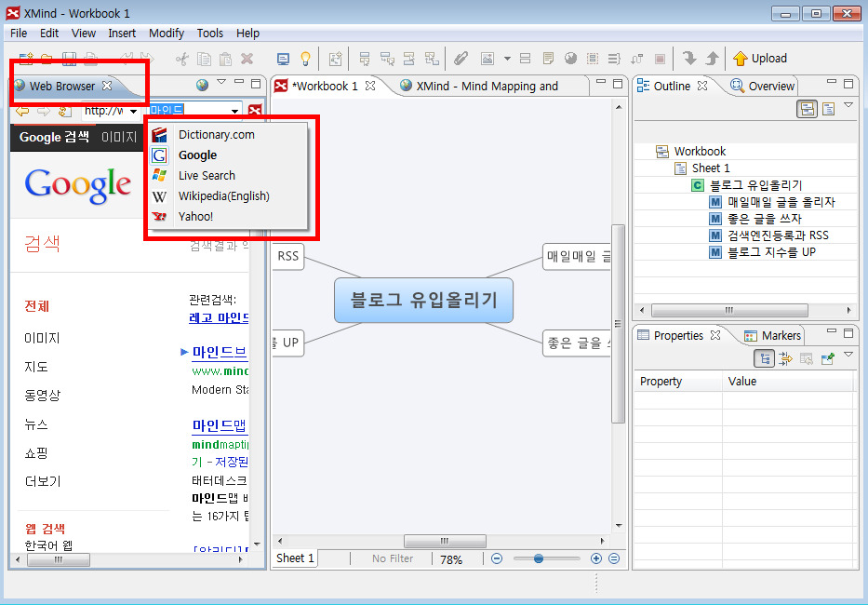Viewport: 868px width, 605px height.
Task: Toggle Show Categories in Properties panel
Action: 765,358
